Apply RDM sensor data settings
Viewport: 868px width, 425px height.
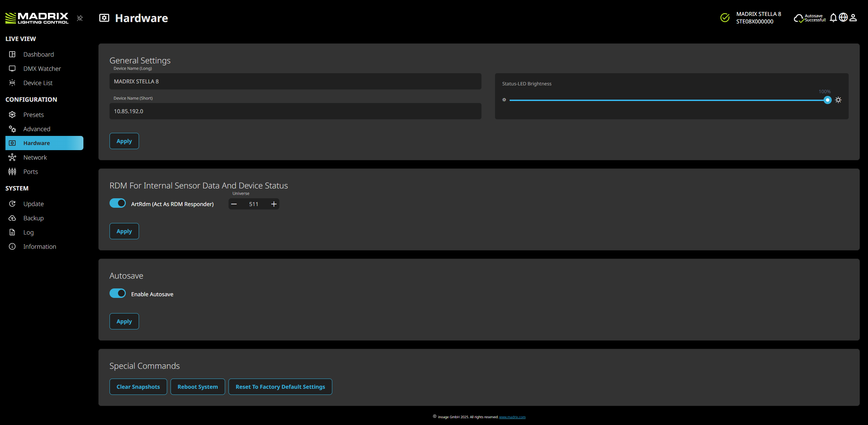124,231
